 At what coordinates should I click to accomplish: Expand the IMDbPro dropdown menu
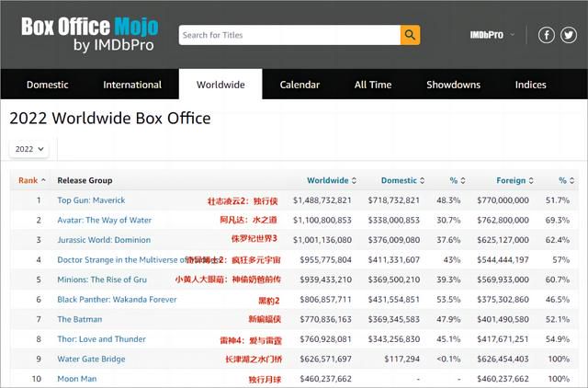coord(492,35)
